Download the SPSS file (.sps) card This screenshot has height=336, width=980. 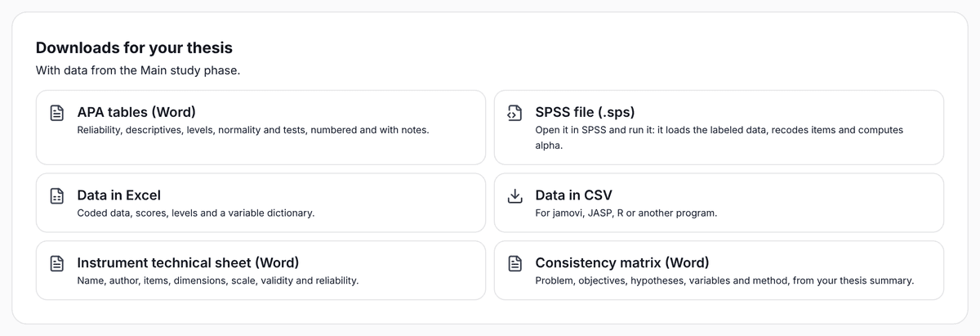(719, 128)
